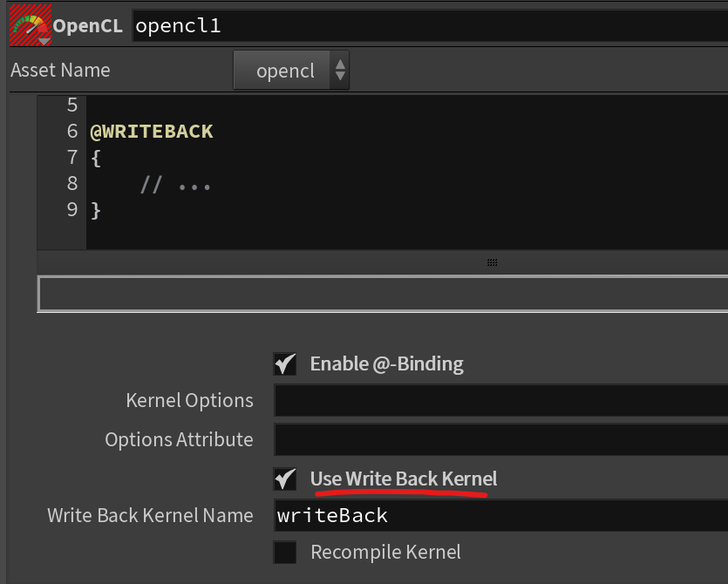Click the Options Attribute text field

point(500,440)
